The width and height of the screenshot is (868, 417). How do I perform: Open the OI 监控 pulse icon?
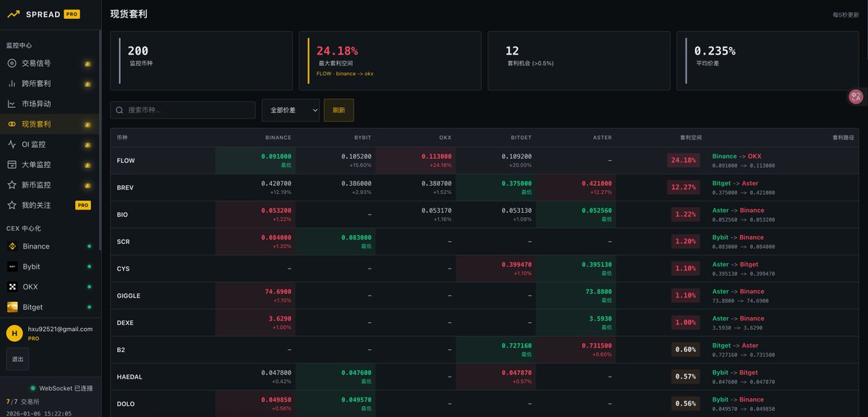click(12, 144)
